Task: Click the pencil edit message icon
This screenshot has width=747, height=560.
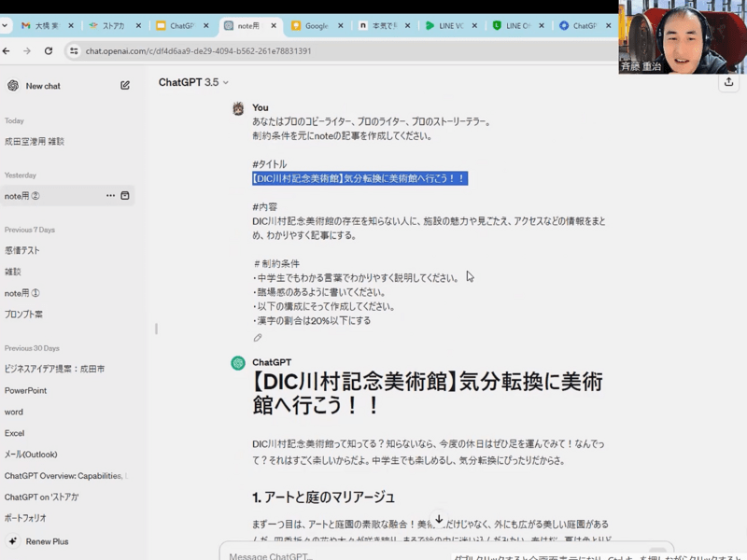Action: [x=258, y=338]
